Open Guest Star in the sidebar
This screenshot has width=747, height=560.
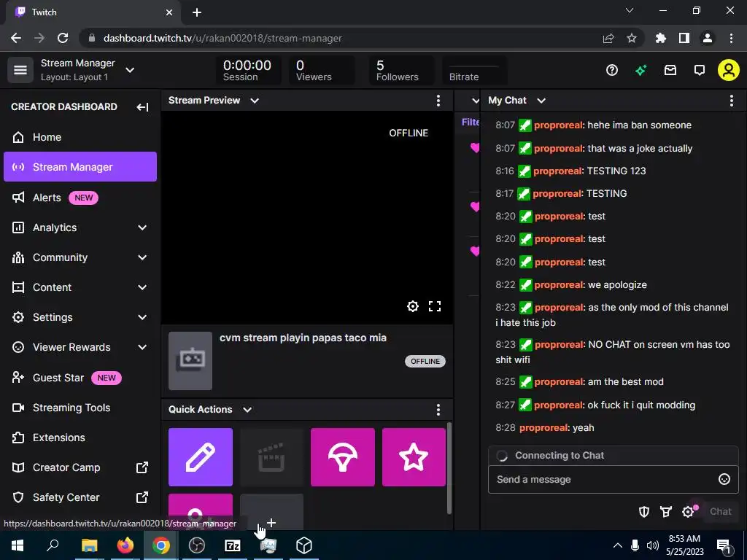pyautogui.click(x=80, y=378)
